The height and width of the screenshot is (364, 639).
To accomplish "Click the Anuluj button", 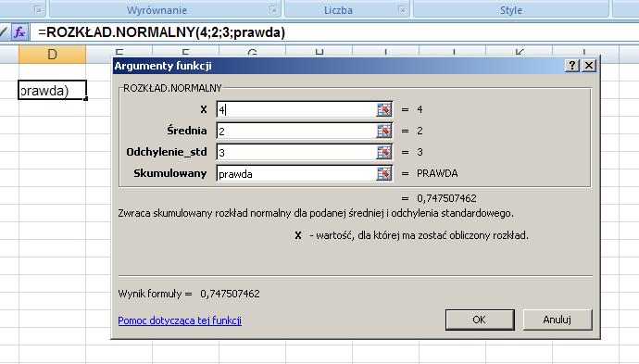I will [x=558, y=320].
